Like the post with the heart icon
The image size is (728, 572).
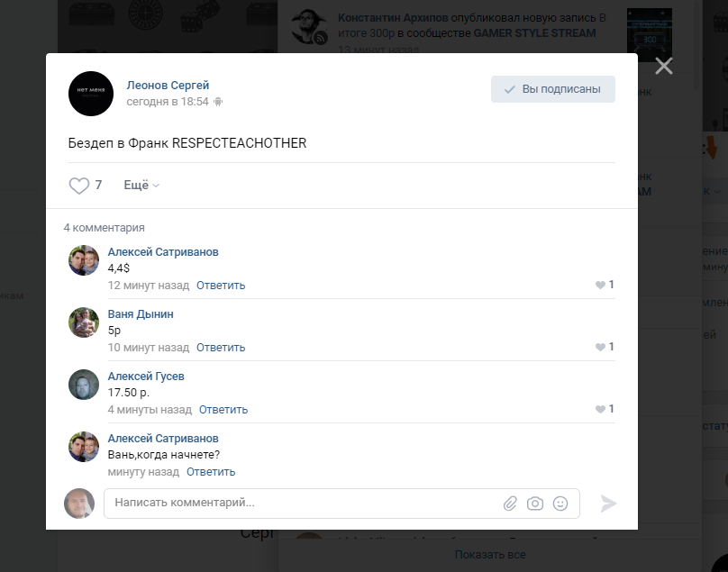click(x=79, y=186)
